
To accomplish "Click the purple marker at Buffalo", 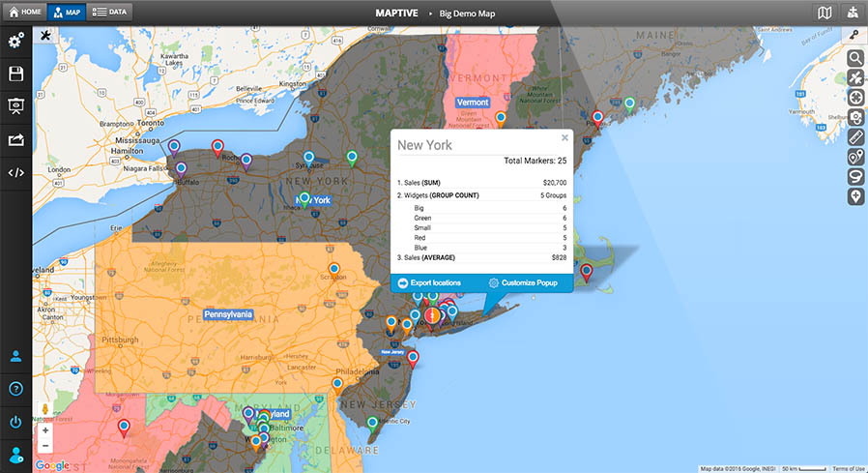I will (181, 169).
